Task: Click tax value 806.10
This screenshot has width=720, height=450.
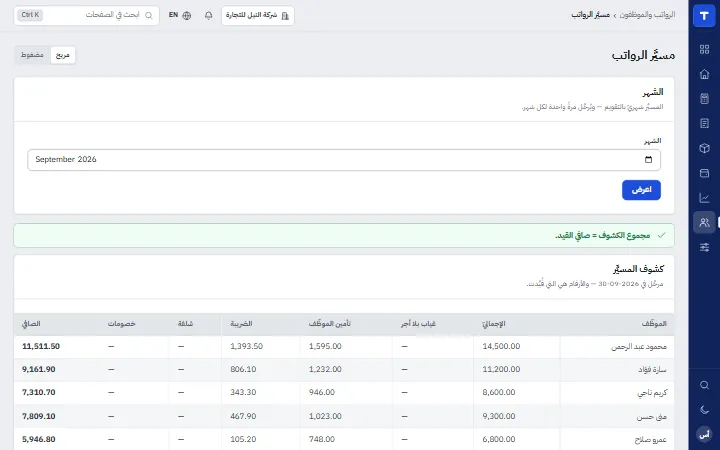Action: 243,370
